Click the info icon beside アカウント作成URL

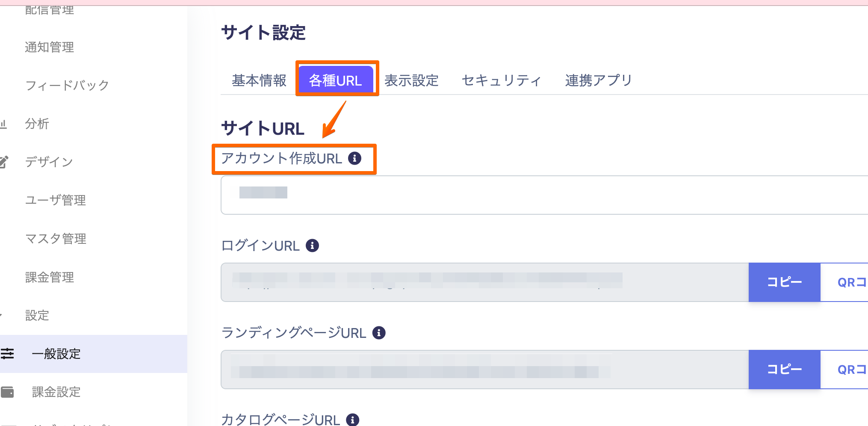click(x=354, y=158)
